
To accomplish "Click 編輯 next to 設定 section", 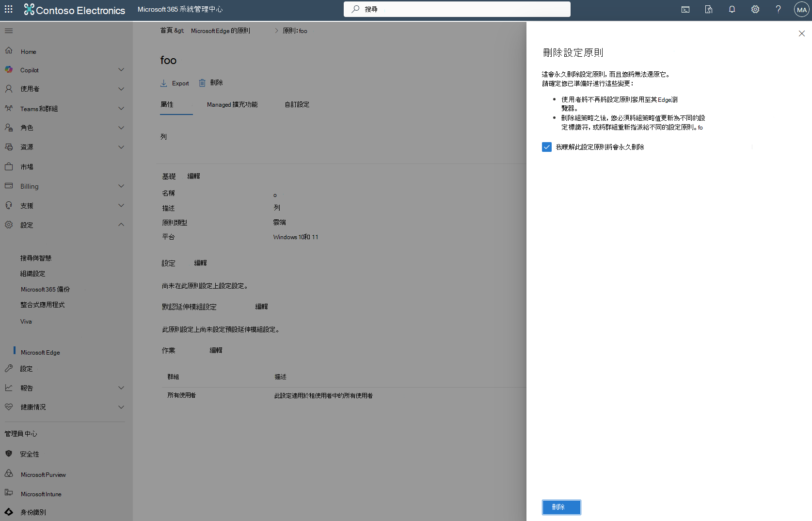I will [x=201, y=263].
